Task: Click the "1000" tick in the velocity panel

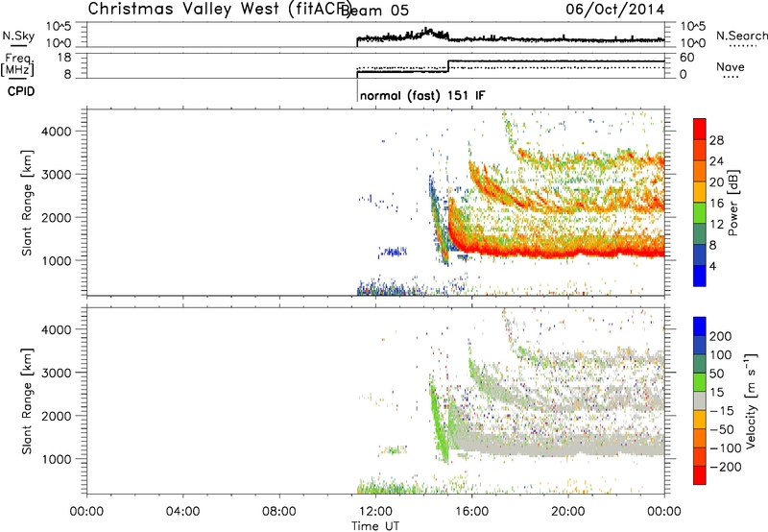Action: (x=57, y=459)
